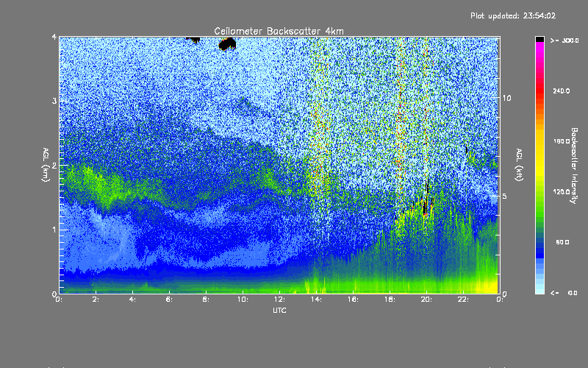Image resolution: width=588 pixels, height=368 pixels.
Task: Click the '2' km tick on left axis
Action: point(54,166)
